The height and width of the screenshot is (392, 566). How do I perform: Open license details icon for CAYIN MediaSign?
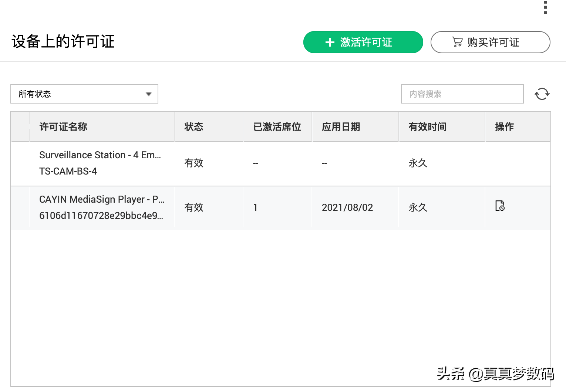pyautogui.click(x=500, y=206)
